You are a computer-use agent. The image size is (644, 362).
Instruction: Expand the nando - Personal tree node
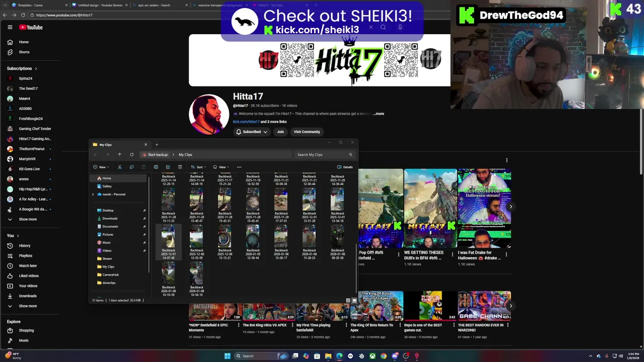pyautogui.click(x=93, y=195)
